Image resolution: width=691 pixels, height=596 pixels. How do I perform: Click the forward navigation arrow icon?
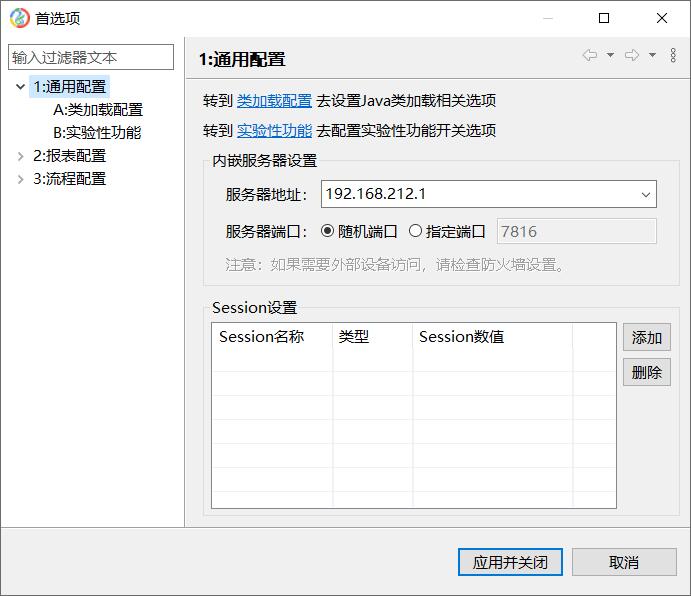tap(632, 55)
